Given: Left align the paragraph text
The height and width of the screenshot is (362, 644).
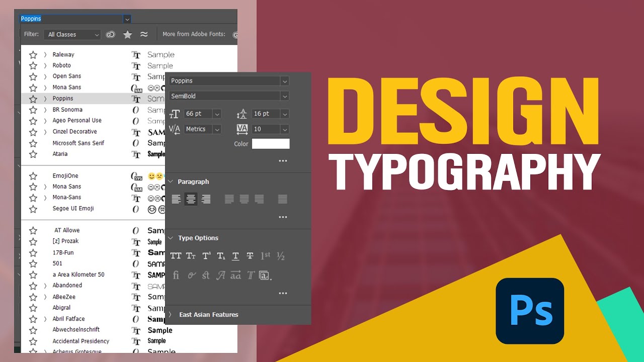Looking at the screenshot, I should (x=176, y=199).
